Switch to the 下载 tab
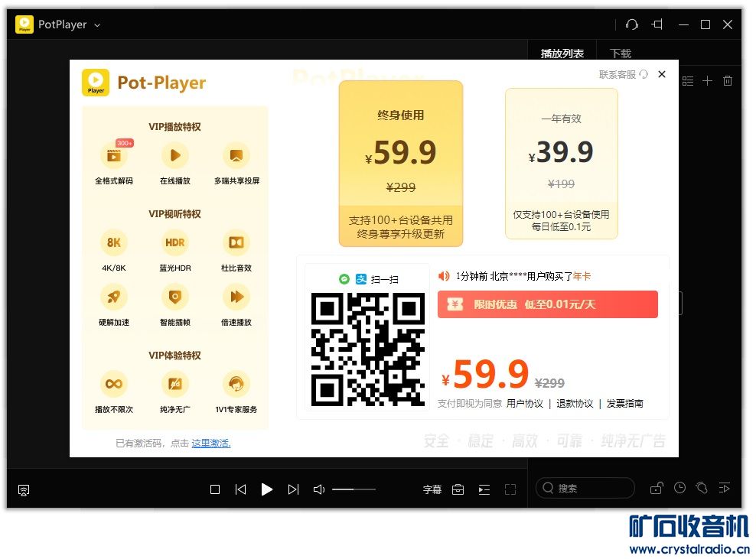This screenshot has height=559, width=756. (621, 53)
